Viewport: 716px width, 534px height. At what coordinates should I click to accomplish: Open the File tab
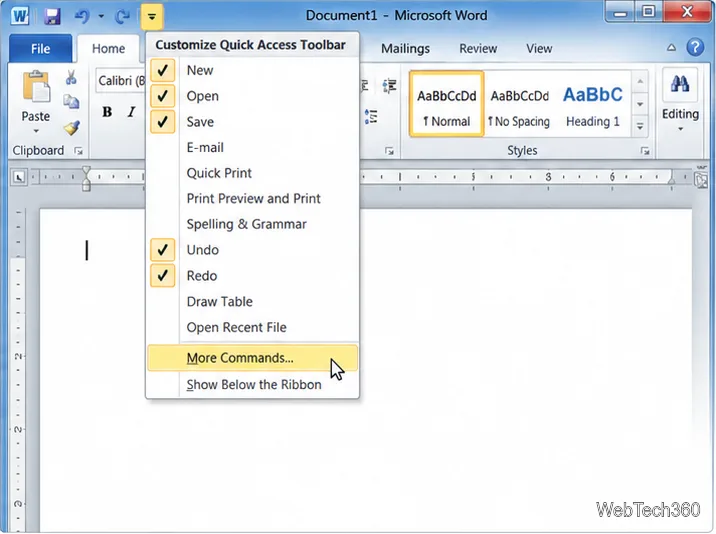coord(40,48)
